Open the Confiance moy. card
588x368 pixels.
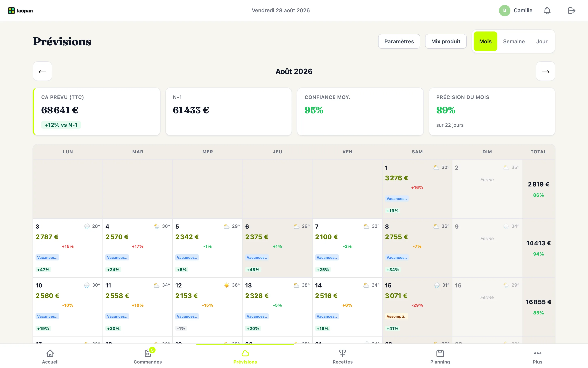point(360,111)
